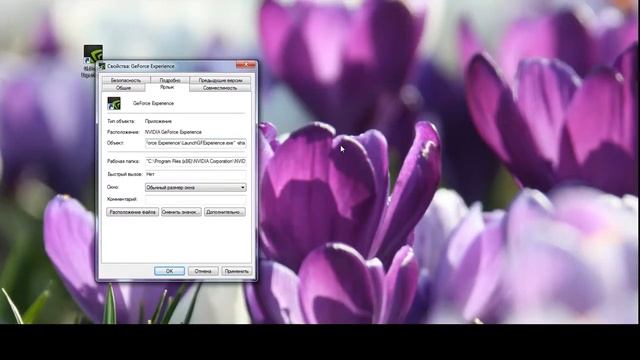Screen dimensions: 640x360
Task: Click the Применить apply button
Action: tap(237, 271)
